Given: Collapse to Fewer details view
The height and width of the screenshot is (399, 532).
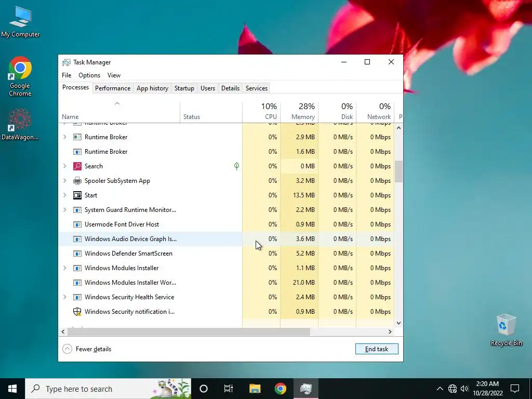Looking at the screenshot, I should tap(87, 349).
